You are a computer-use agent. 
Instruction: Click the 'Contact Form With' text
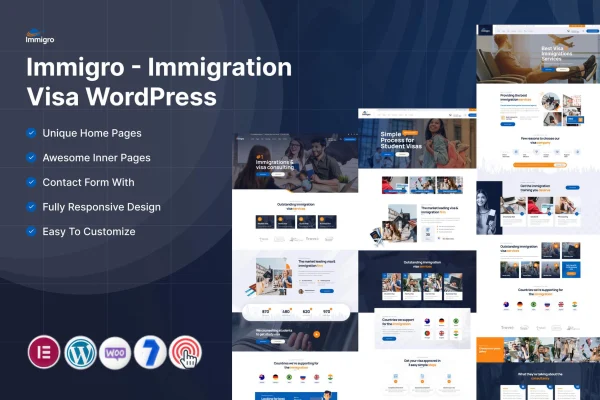[x=88, y=182]
